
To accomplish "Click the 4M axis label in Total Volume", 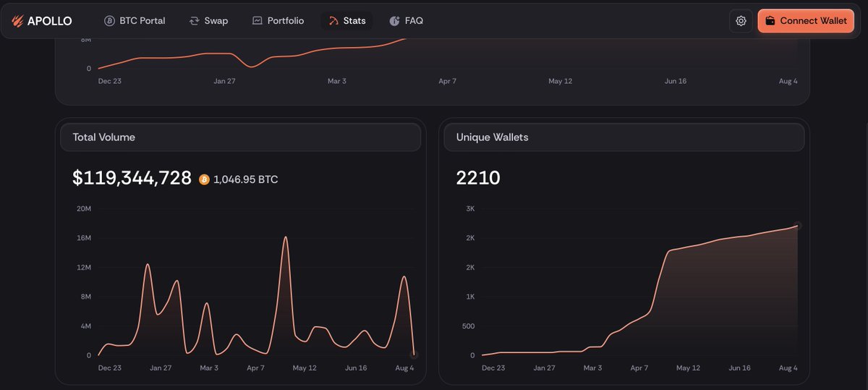I will click(85, 326).
